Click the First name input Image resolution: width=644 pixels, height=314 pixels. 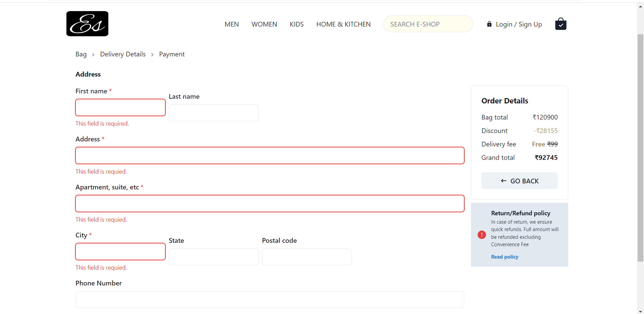pyautogui.click(x=120, y=107)
